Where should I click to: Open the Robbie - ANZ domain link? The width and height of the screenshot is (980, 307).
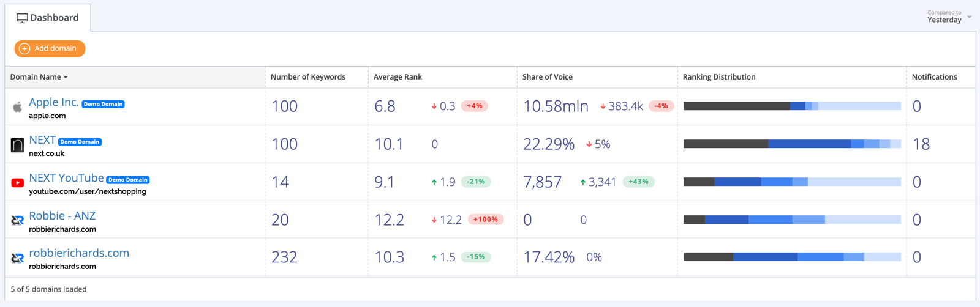[x=62, y=216]
